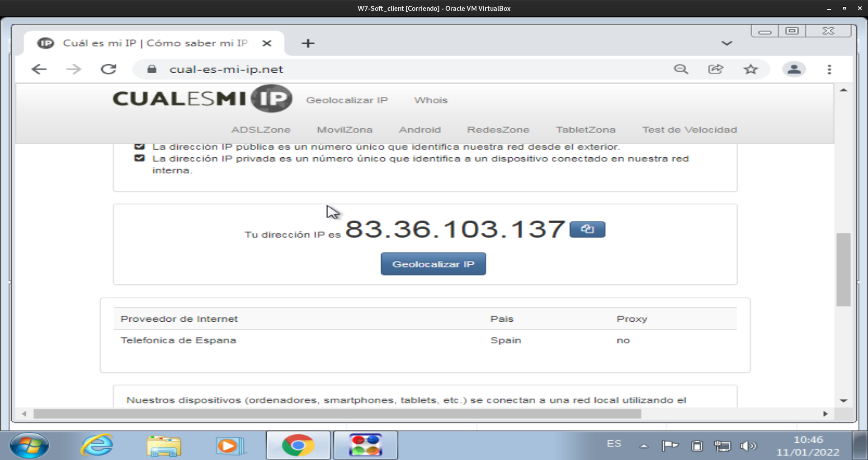Open the zoom search icon in the toolbar
The width and height of the screenshot is (868, 460).
tap(681, 69)
